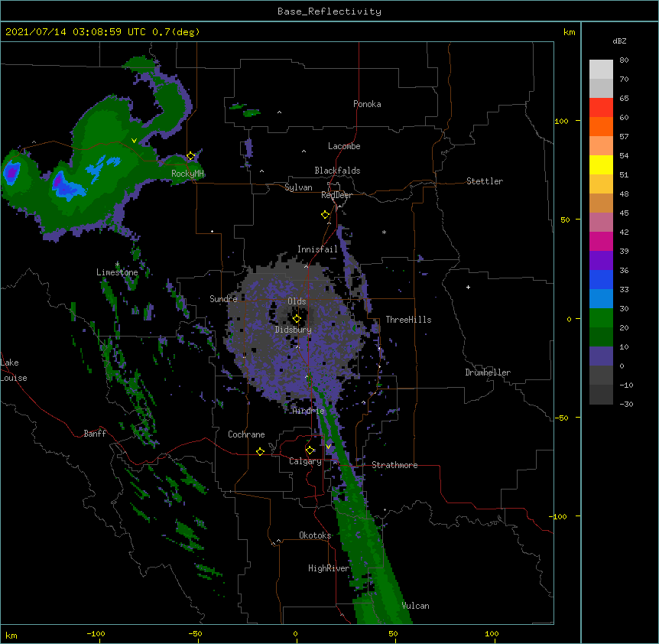Click the Strathmore label

point(394,465)
